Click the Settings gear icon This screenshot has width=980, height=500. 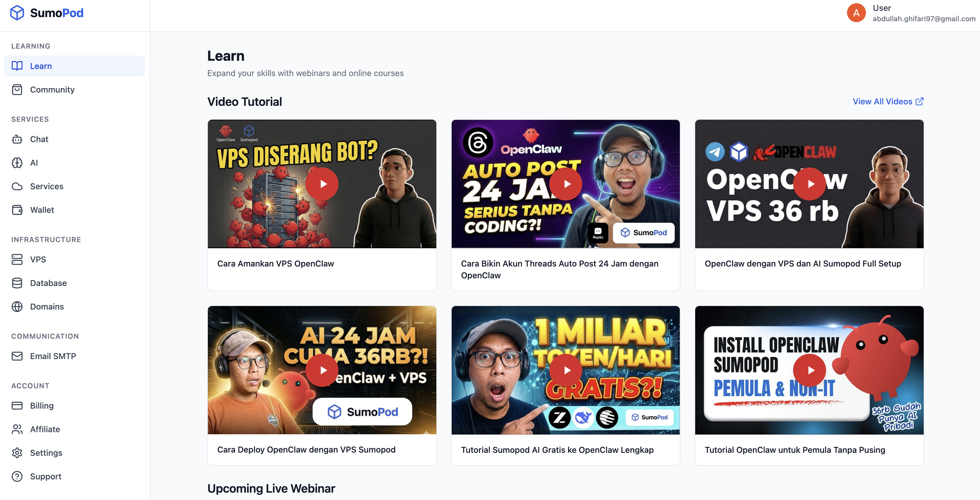[17, 453]
